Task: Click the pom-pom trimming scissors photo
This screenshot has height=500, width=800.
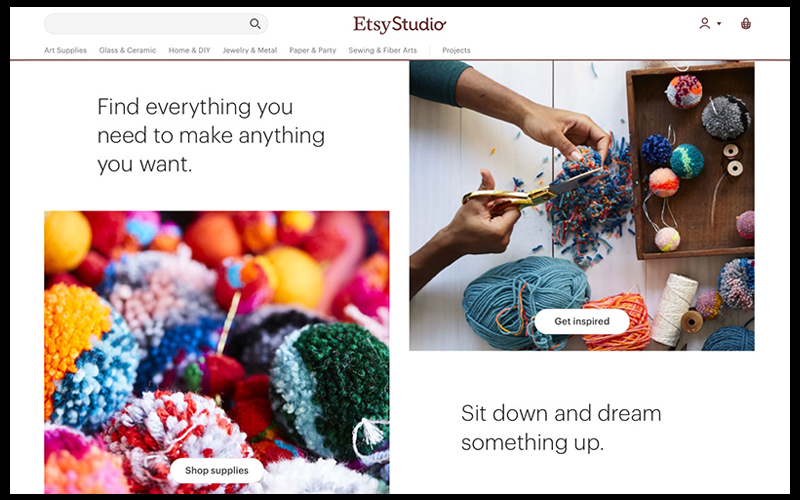Action: click(x=582, y=206)
